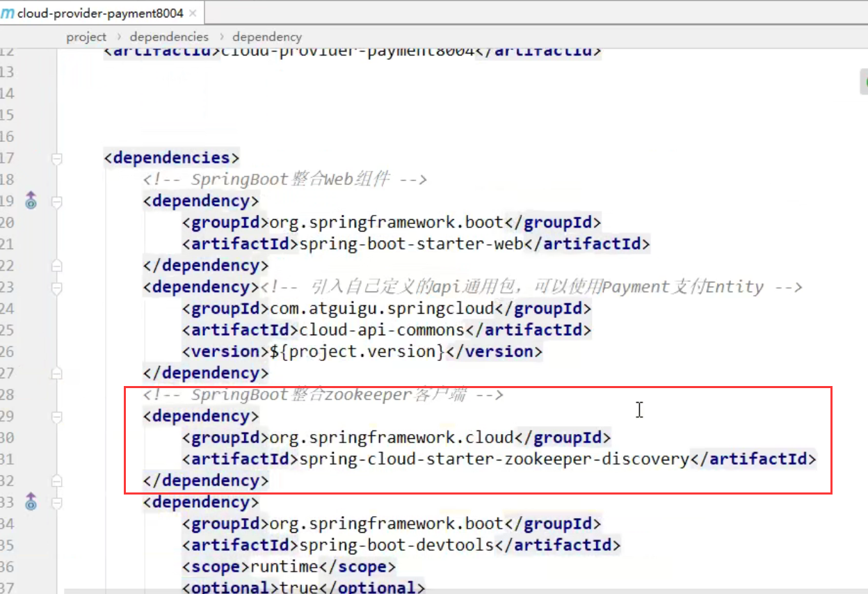Click 'runtime' scope value
The width and height of the screenshot is (868, 594).
click(x=284, y=566)
